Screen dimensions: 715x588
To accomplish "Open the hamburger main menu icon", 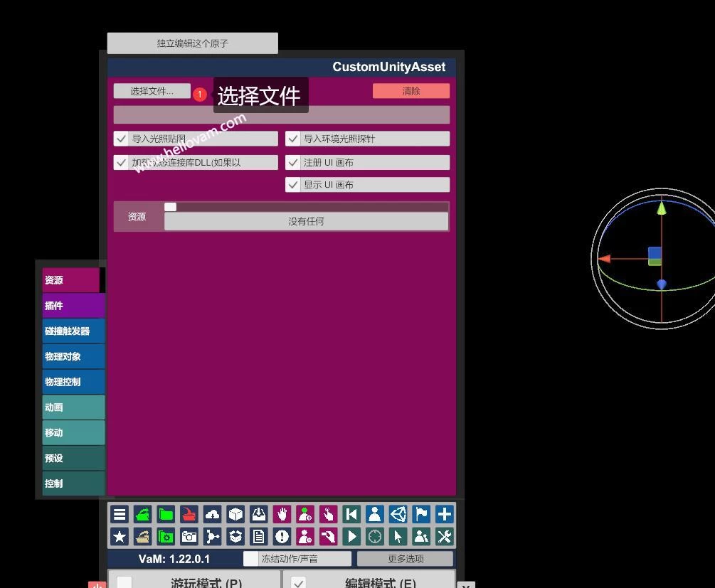I will point(120,514).
